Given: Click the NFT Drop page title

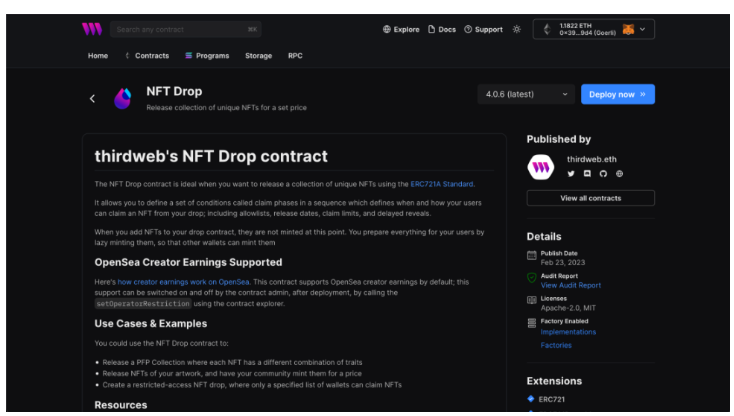Looking at the screenshot, I should [174, 91].
